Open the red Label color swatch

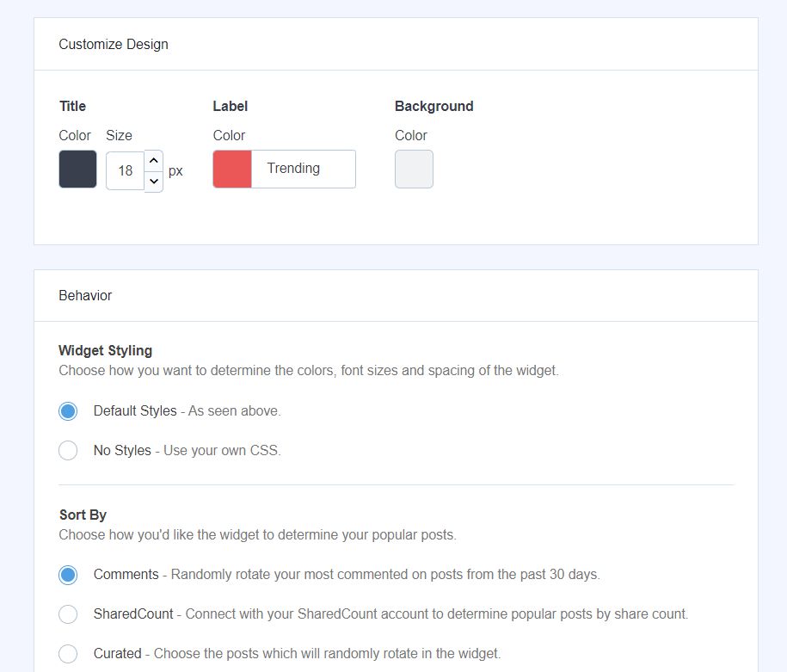[232, 169]
